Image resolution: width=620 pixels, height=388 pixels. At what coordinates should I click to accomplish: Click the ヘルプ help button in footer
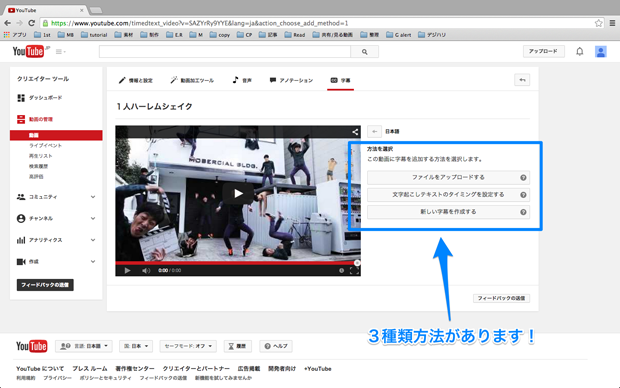pyautogui.click(x=276, y=346)
